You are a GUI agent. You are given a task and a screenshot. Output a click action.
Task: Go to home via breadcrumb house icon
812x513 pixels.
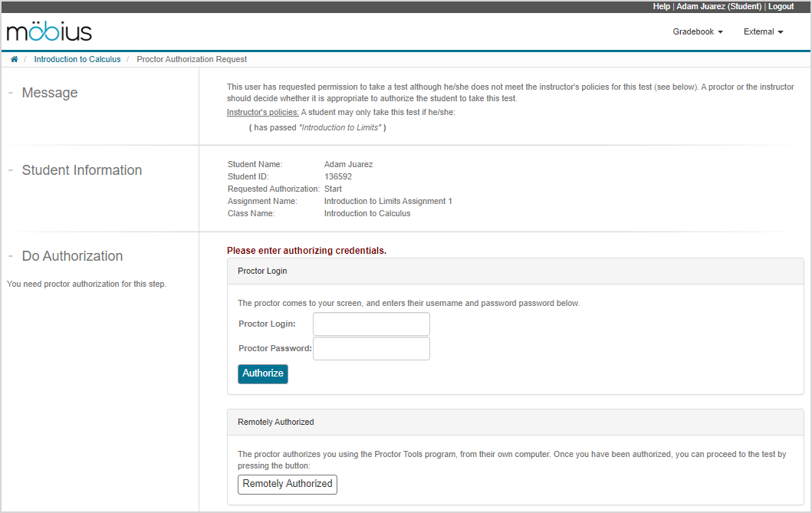(x=14, y=59)
